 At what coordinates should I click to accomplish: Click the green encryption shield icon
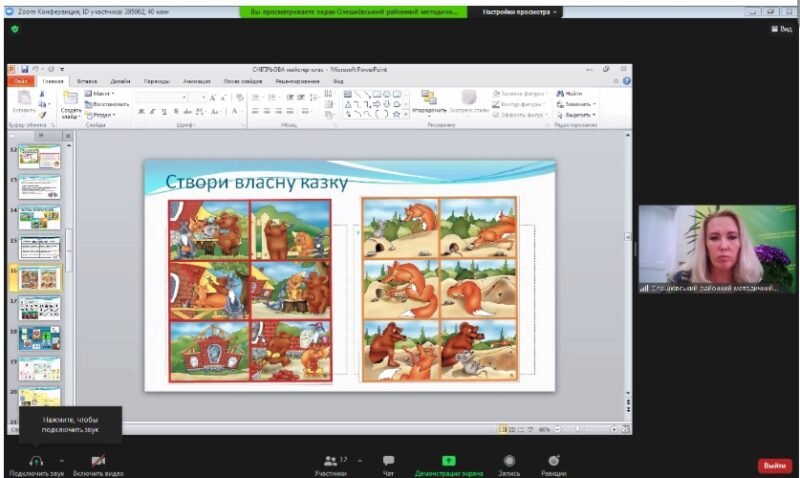14,29
